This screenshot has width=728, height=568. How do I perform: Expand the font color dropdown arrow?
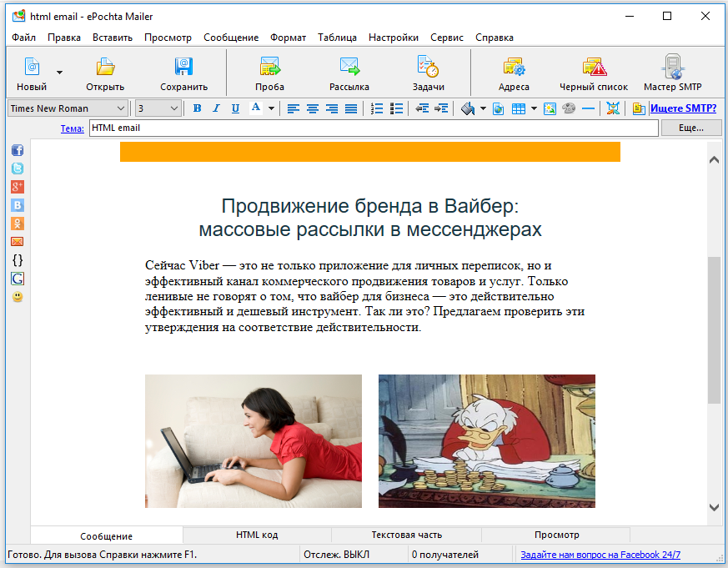point(271,108)
